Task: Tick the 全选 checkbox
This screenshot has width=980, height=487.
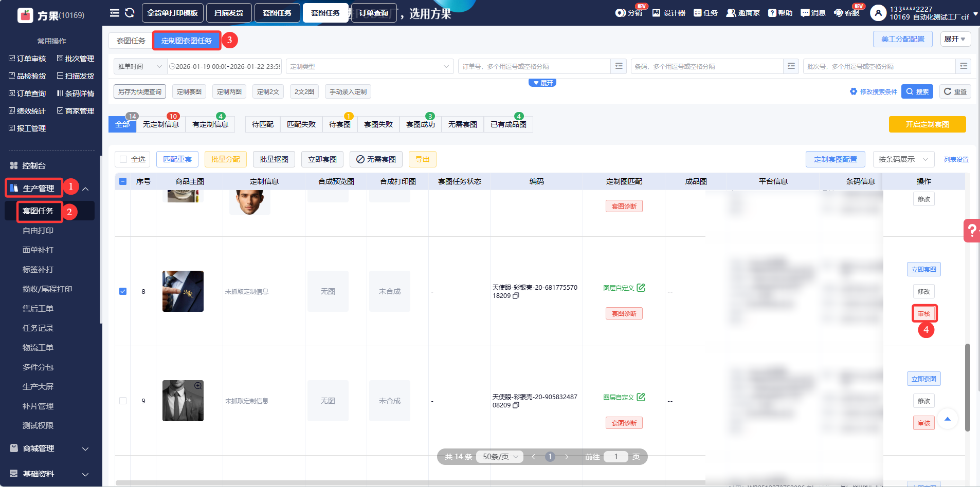Action: 123,159
